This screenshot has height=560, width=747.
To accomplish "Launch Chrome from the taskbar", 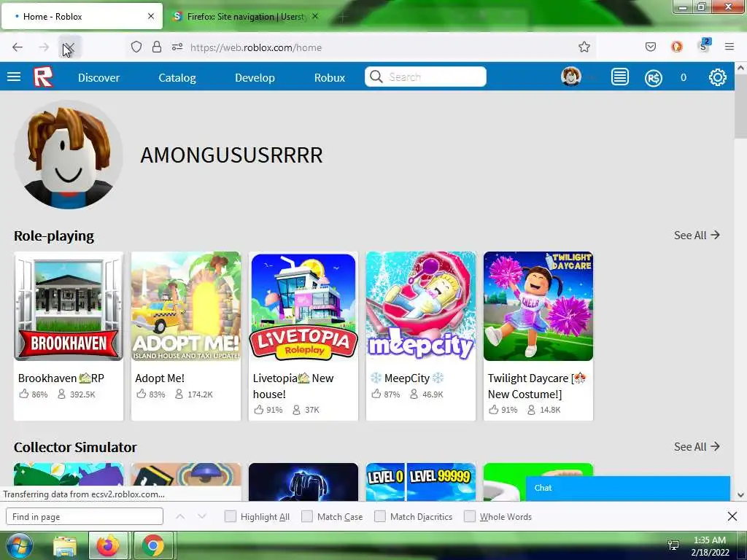I will (153, 545).
